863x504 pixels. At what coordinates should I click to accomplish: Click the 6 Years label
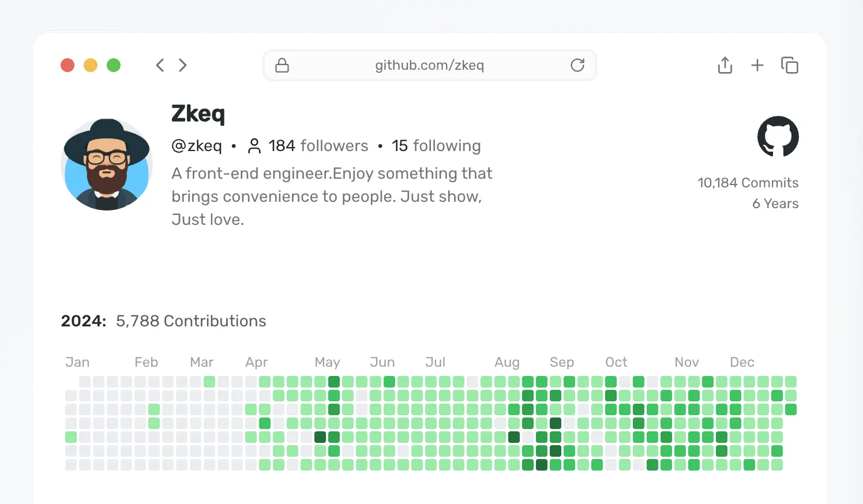point(775,204)
